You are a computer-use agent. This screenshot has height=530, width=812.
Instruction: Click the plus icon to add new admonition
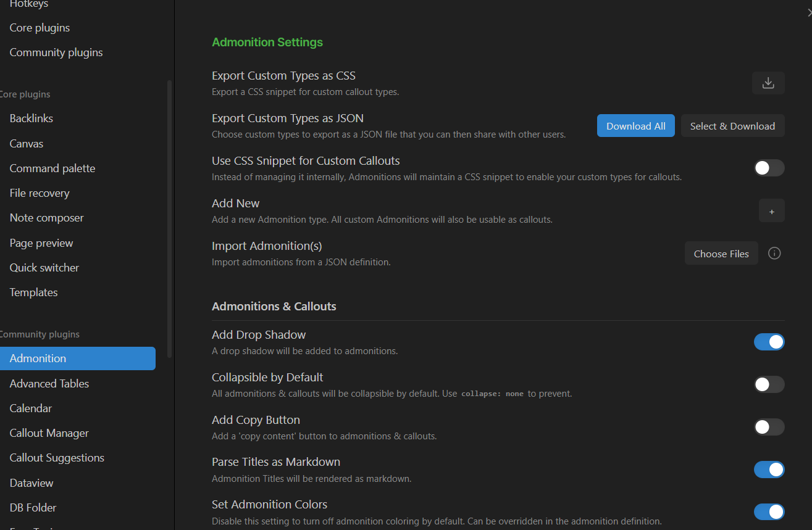771,211
